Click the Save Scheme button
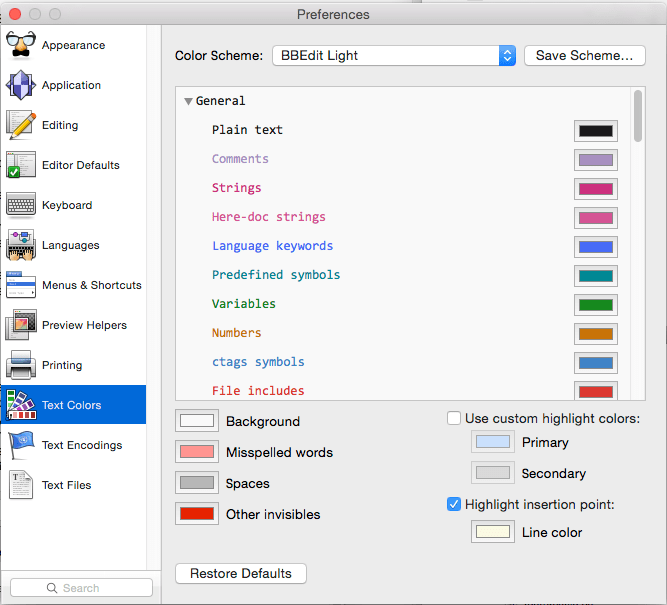 pos(584,56)
